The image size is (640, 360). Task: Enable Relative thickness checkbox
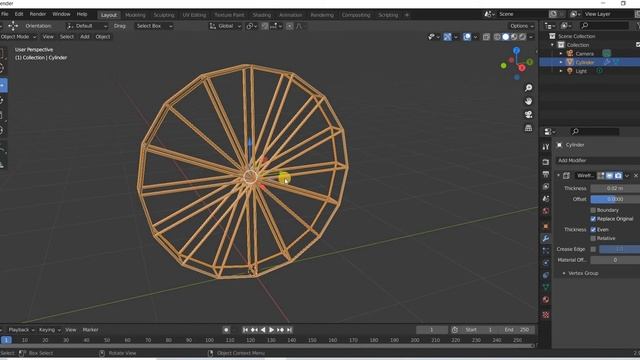(593, 238)
